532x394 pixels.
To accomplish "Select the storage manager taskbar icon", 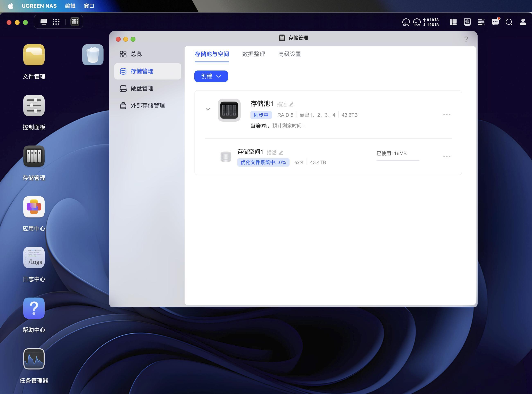I will [x=75, y=22].
